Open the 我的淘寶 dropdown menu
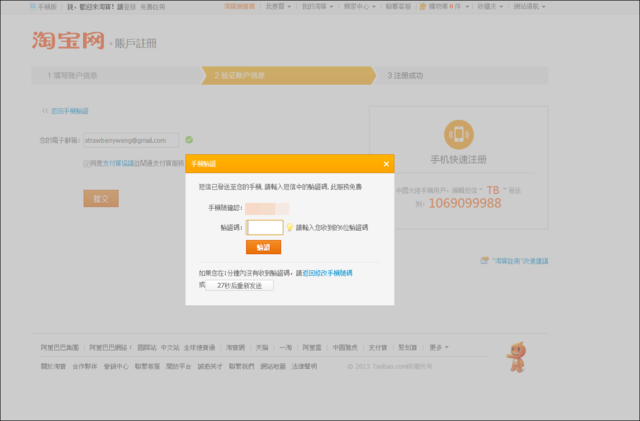This screenshot has height=421, width=640. click(317, 7)
